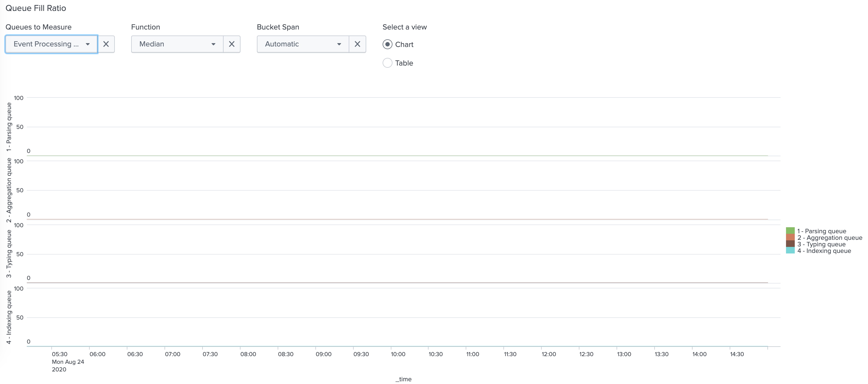Click the 14:30 time axis label
The width and height of the screenshot is (868, 384).
point(737,354)
